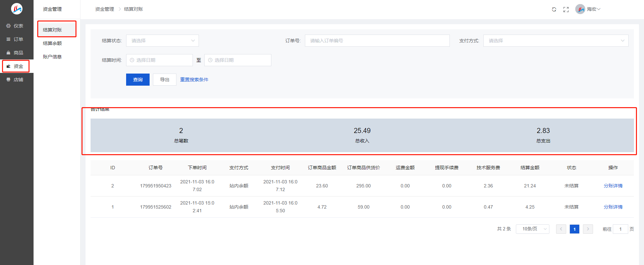
Task: Click the 总支出 value 2.83
Action: click(543, 131)
